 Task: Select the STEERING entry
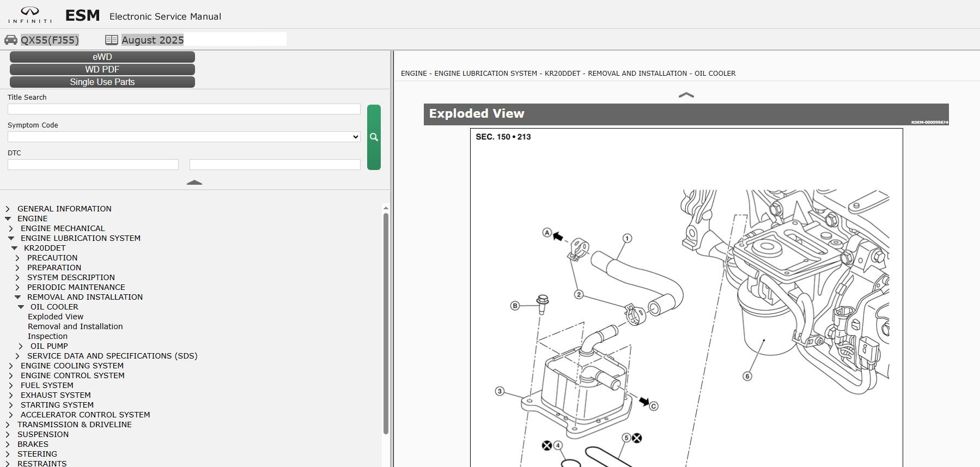37,454
